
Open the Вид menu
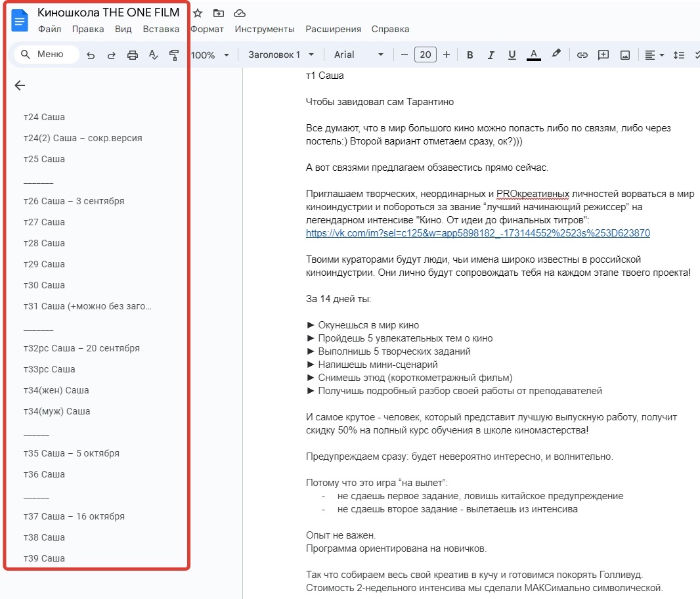(x=123, y=29)
